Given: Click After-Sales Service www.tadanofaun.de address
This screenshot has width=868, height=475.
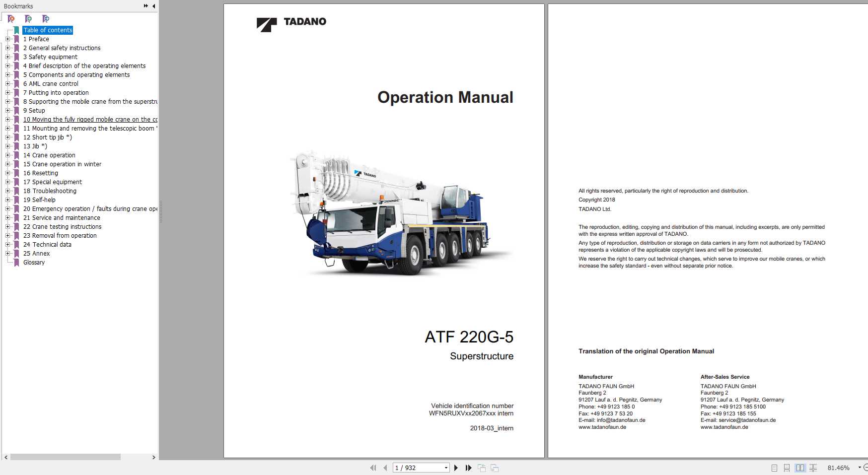Looking at the screenshot, I should (x=724, y=427).
